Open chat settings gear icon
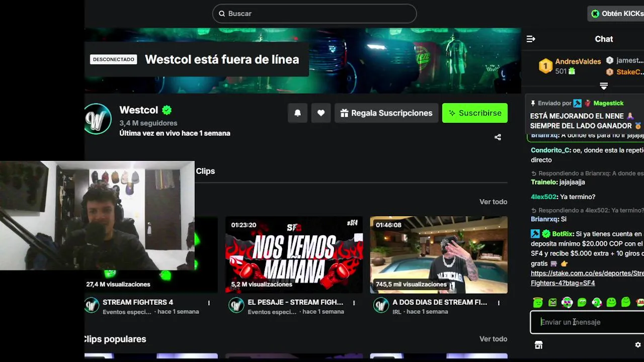 pyautogui.click(x=638, y=345)
